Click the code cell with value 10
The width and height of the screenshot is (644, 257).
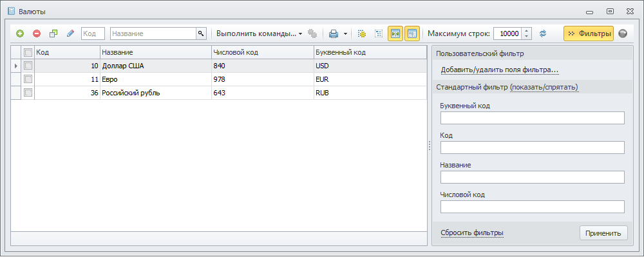(x=68, y=66)
